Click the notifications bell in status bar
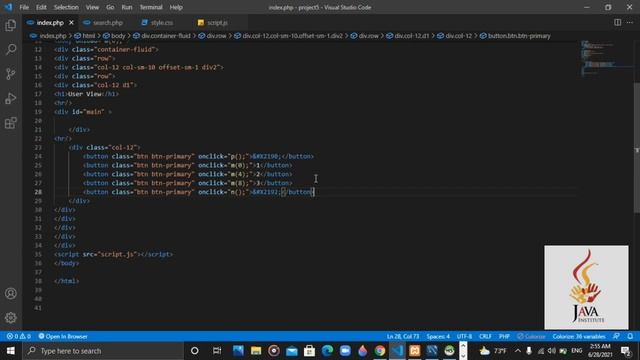640x360 pixels. pyautogui.click(x=630, y=336)
